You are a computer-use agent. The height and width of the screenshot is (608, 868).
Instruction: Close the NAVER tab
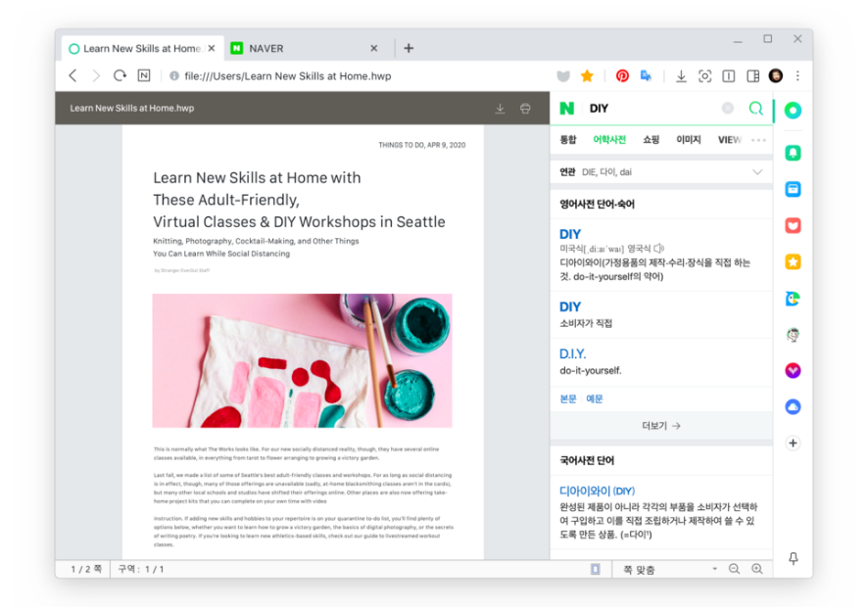(373, 49)
